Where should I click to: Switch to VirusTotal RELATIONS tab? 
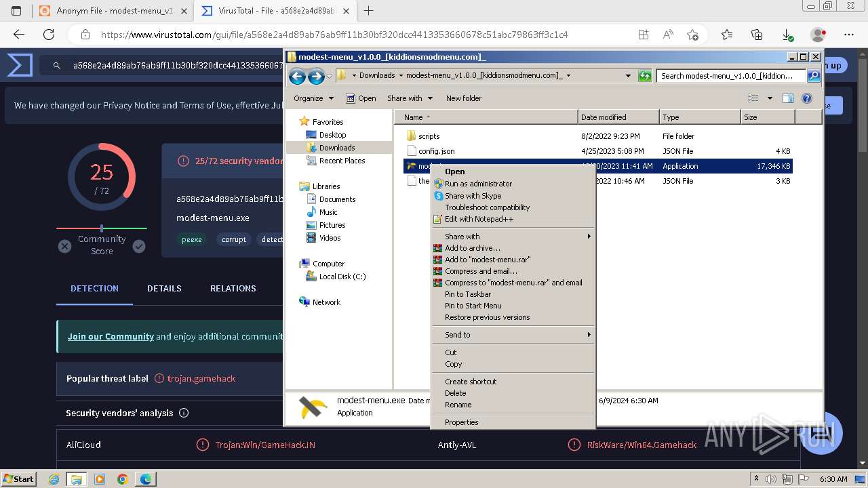pyautogui.click(x=233, y=288)
